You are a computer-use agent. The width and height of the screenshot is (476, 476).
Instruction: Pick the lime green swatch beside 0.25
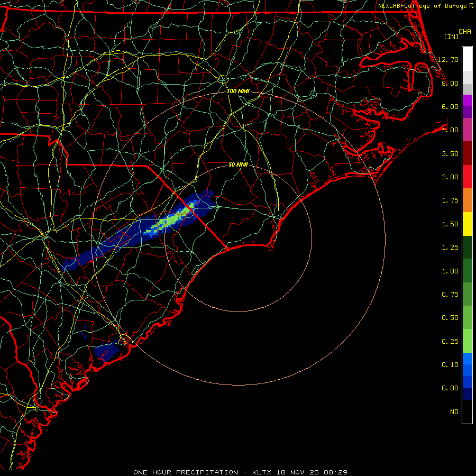(467, 341)
